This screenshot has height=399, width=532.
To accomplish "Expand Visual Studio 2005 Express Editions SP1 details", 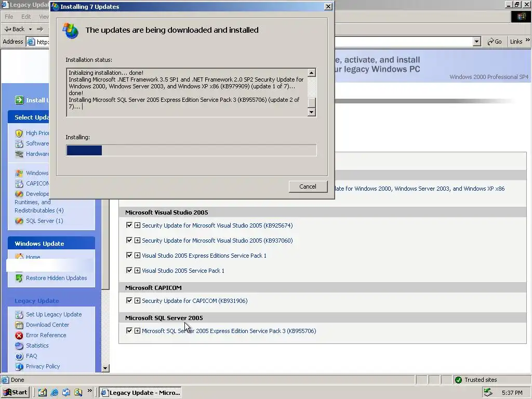I will 137,256.
